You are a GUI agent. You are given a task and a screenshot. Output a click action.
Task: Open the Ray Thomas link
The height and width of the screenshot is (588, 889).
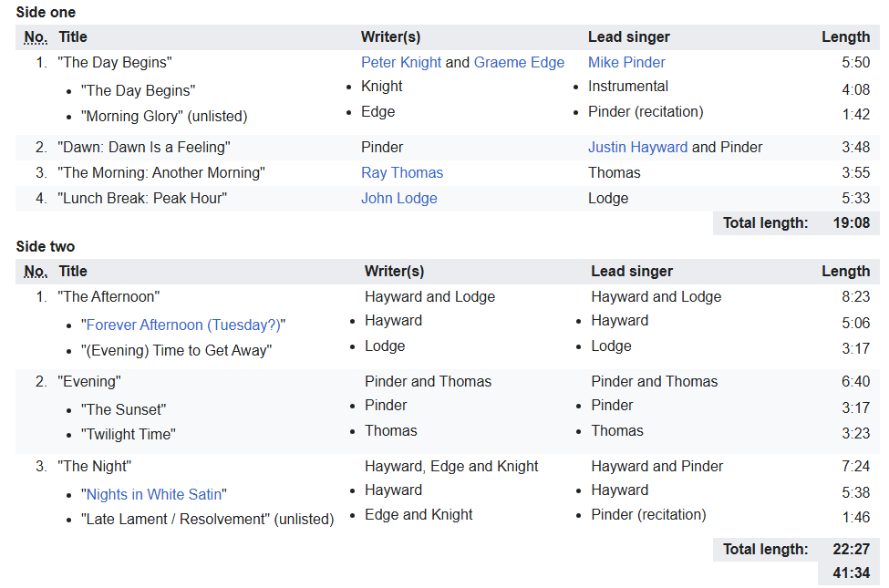click(402, 173)
